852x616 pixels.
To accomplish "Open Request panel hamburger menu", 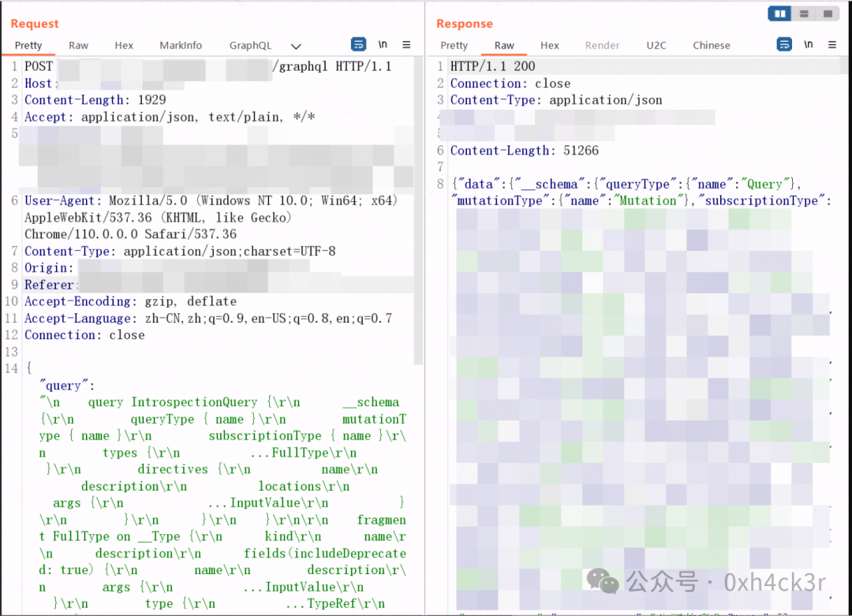I will [406, 44].
